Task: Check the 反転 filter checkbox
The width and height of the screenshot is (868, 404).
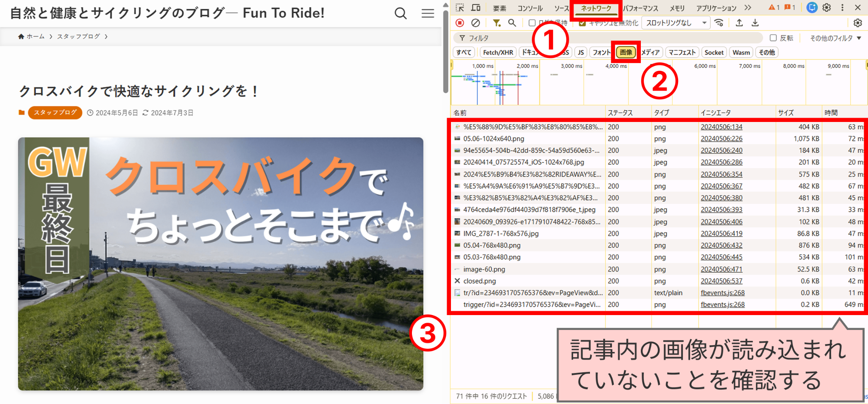Action: pos(773,38)
